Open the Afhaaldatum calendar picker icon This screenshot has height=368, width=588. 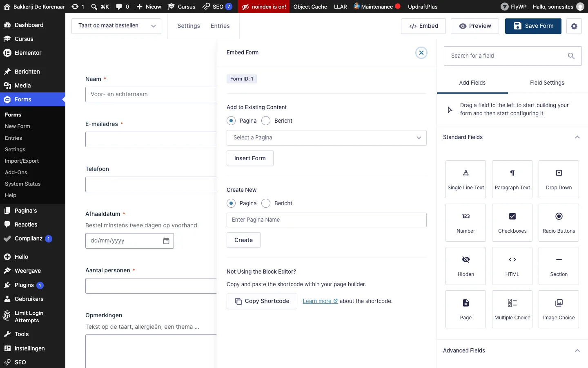point(166,241)
